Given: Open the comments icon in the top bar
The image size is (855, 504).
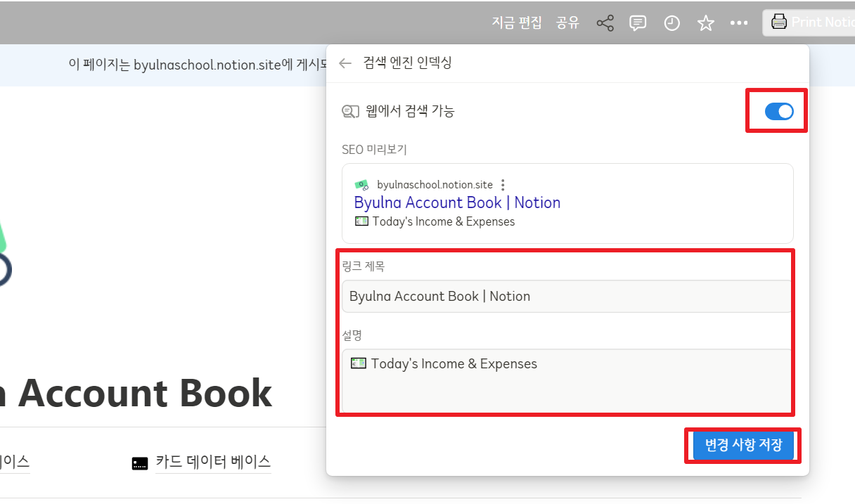Looking at the screenshot, I should (x=638, y=23).
